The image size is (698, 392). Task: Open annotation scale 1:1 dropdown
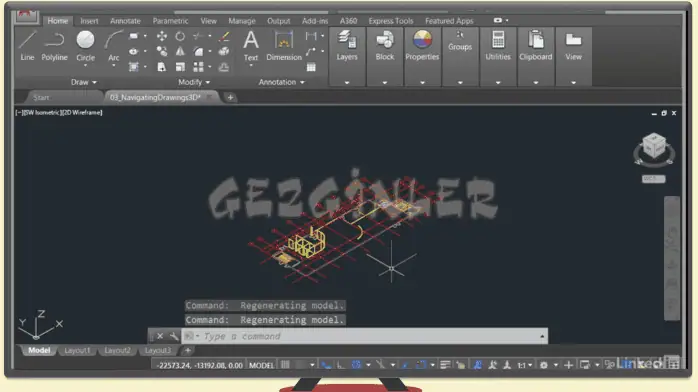(x=524, y=365)
